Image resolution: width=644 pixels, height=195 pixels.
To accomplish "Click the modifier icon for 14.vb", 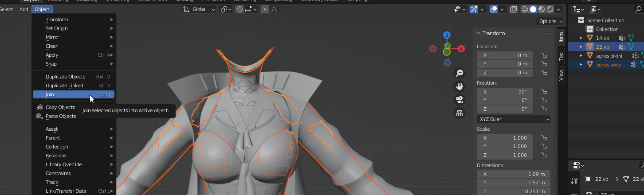I will (622, 38).
